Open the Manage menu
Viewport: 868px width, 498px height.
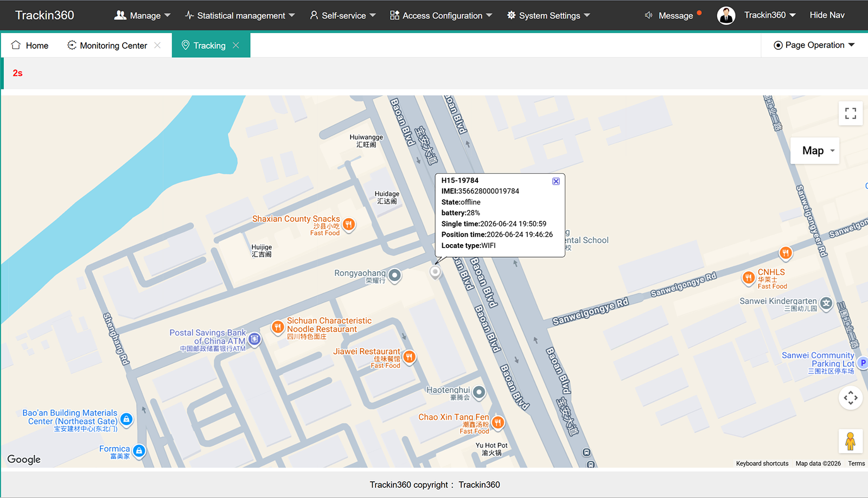pos(142,15)
